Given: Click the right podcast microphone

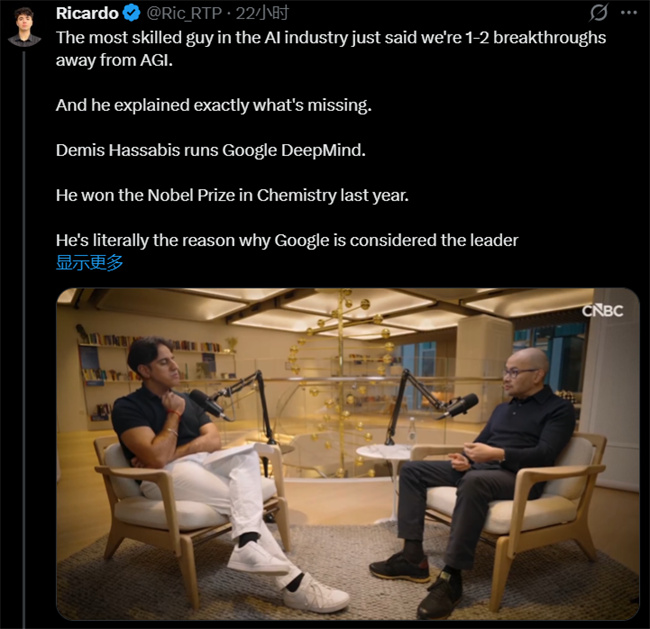Looking at the screenshot, I should pos(458,403).
